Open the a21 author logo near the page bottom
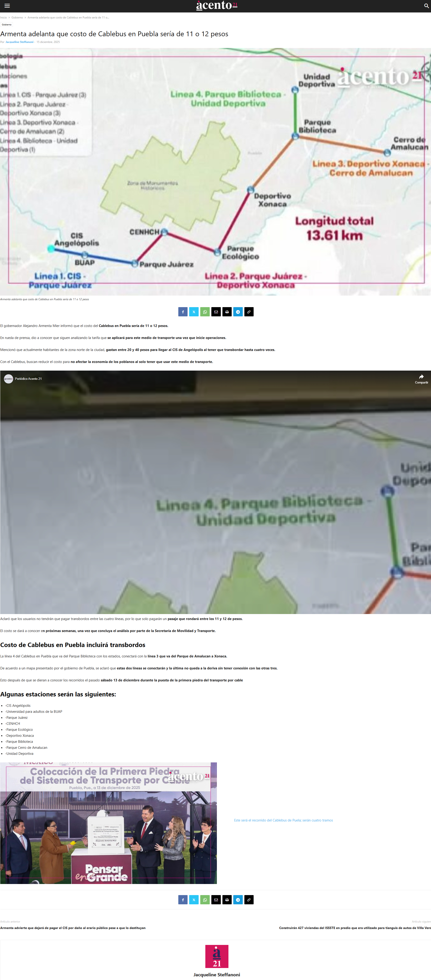431x980 pixels. click(217, 956)
